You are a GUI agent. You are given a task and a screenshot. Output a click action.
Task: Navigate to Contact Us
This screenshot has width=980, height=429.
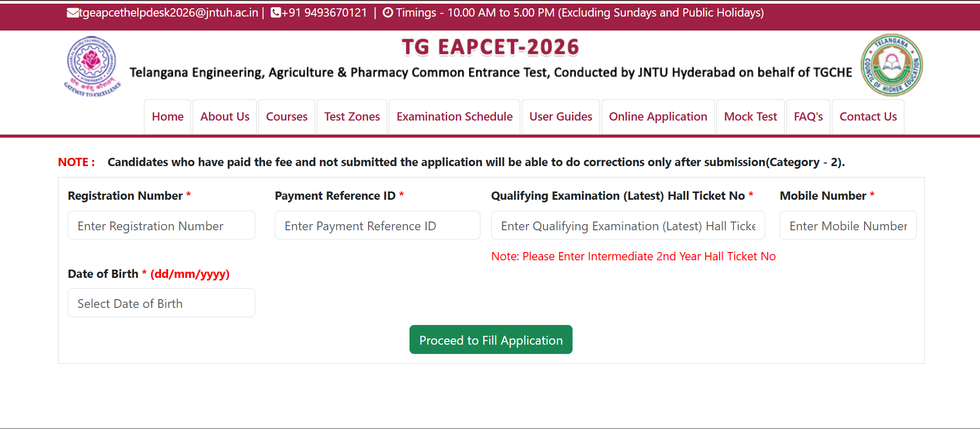[x=868, y=117]
